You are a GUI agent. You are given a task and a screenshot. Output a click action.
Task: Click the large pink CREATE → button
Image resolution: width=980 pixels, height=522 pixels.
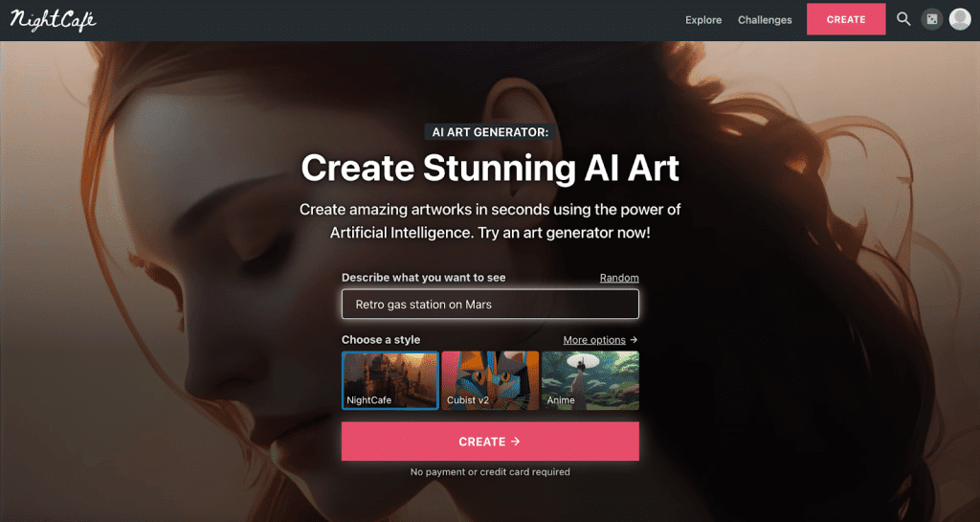click(490, 442)
